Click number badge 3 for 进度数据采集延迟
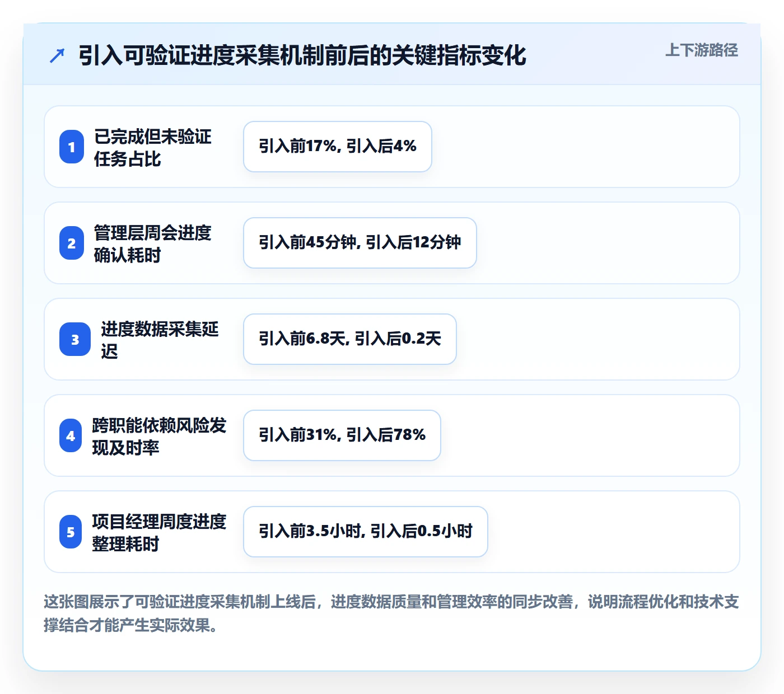 click(75, 339)
